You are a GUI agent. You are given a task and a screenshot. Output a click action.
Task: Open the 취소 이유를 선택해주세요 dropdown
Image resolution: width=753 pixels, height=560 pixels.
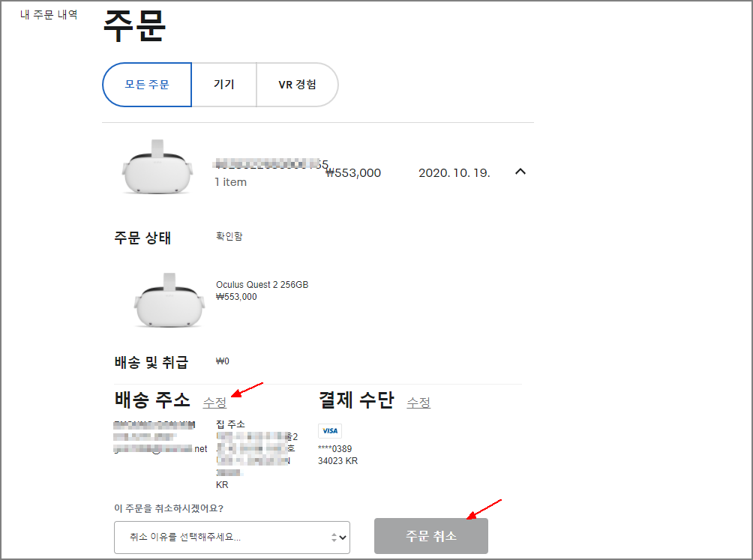coord(232,538)
